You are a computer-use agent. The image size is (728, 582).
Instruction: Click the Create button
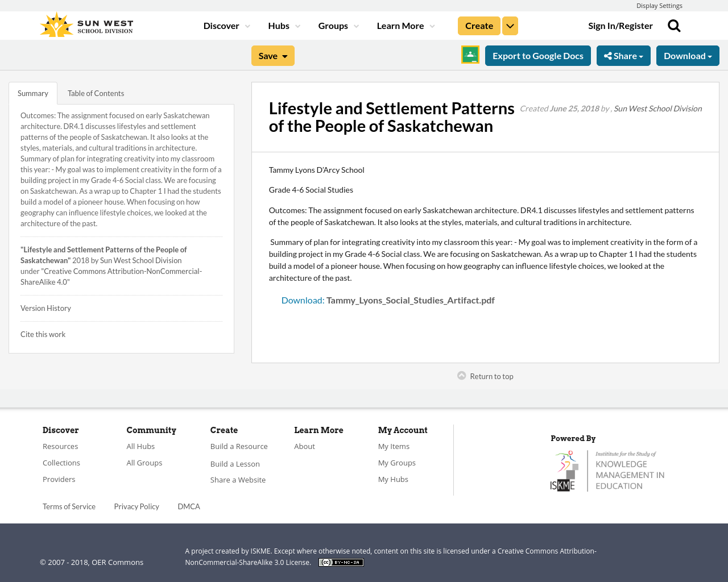click(x=479, y=24)
